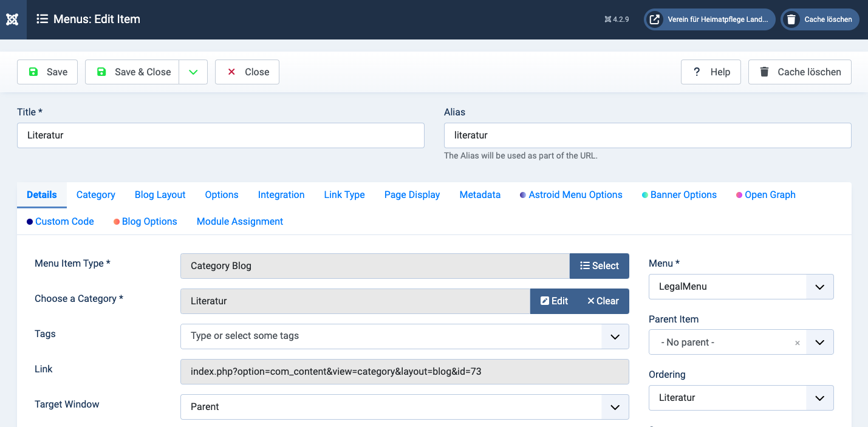The height and width of the screenshot is (427, 868).
Task: Open the Tags dropdown
Action: point(615,336)
